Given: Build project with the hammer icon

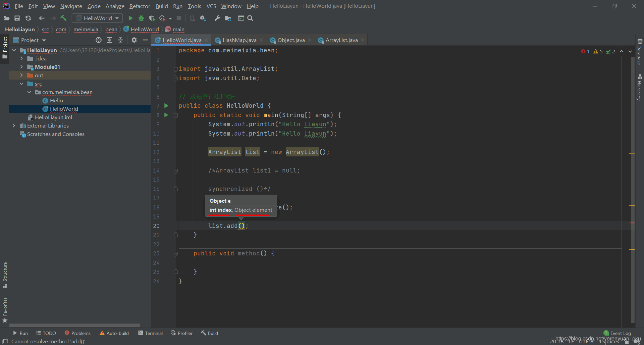Looking at the screenshot, I should [x=63, y=18].
